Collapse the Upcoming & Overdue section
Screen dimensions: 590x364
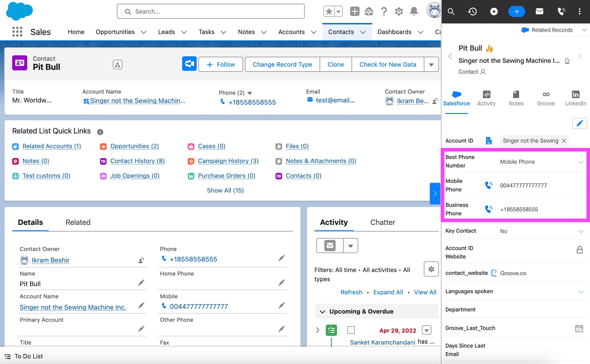tap(322, 311)
